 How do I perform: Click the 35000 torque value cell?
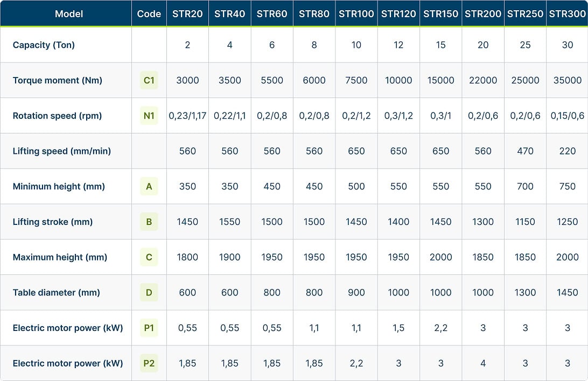click(568, 80)
